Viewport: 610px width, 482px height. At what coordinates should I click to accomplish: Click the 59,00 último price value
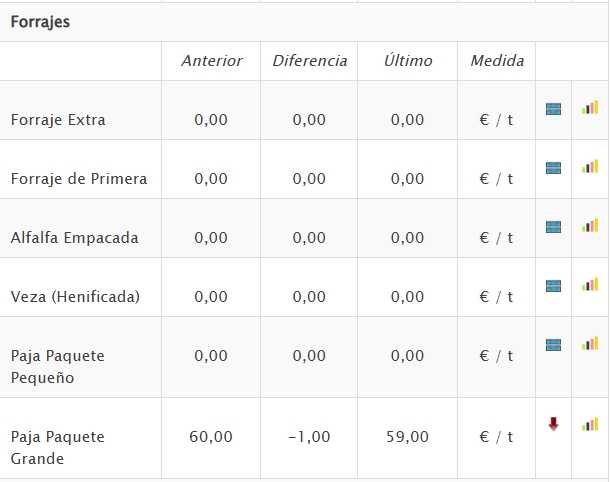(408, 437)
